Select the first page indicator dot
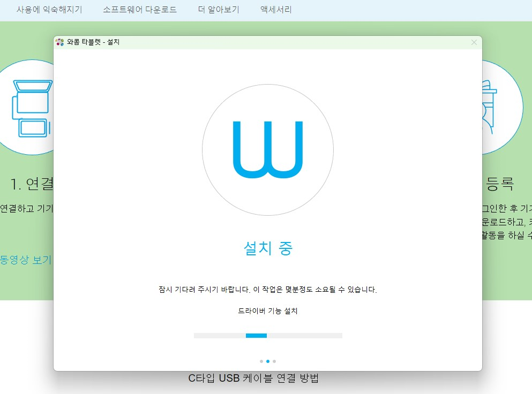This screenshot has width=532, height=394. pyautogui.click(x=261, y=361)
